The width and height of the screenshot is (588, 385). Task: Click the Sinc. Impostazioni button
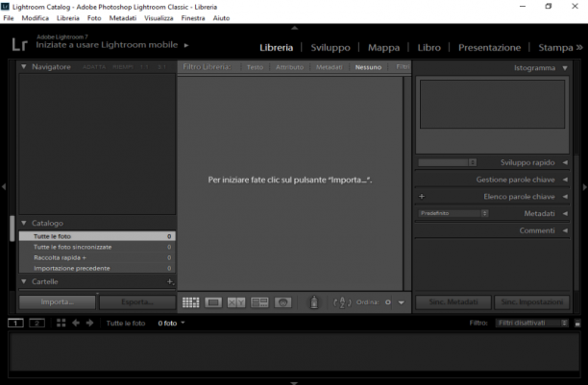coord(531,301)
